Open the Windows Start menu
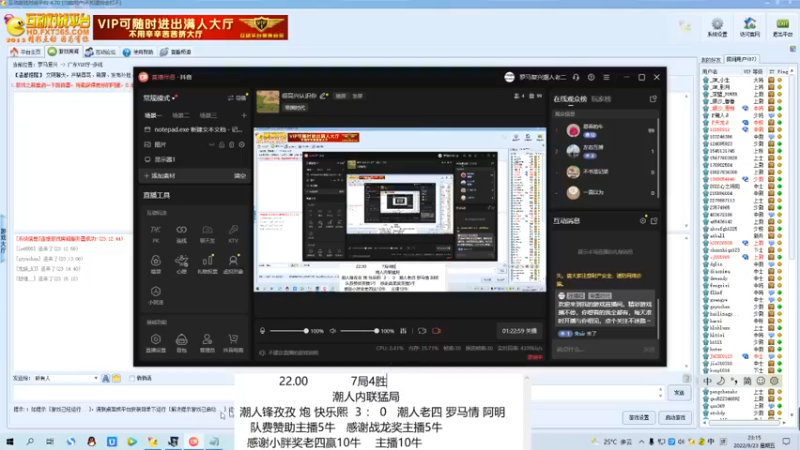Viewport: 800px width, 450px height. (10, 441)
